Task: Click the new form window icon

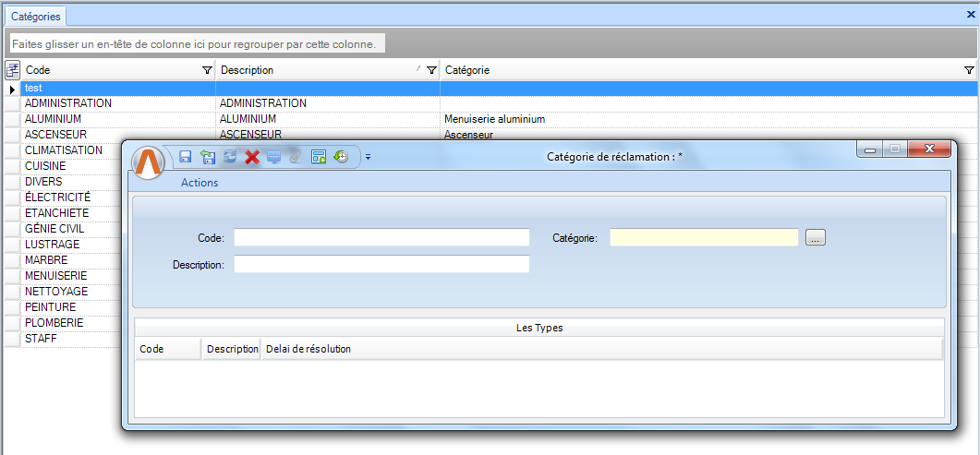Action: [318, 157]
